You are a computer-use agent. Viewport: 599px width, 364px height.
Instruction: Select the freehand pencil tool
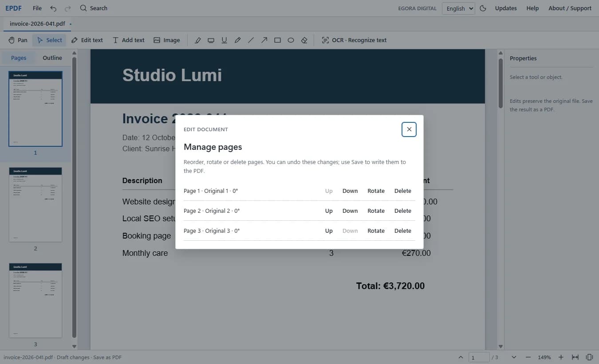pos(238,40)
